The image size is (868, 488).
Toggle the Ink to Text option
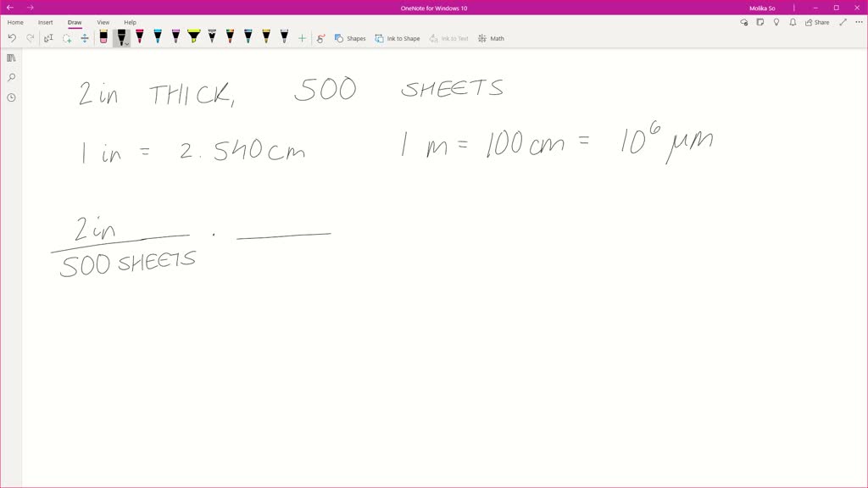pyautogui.click(x=449, y=38)
